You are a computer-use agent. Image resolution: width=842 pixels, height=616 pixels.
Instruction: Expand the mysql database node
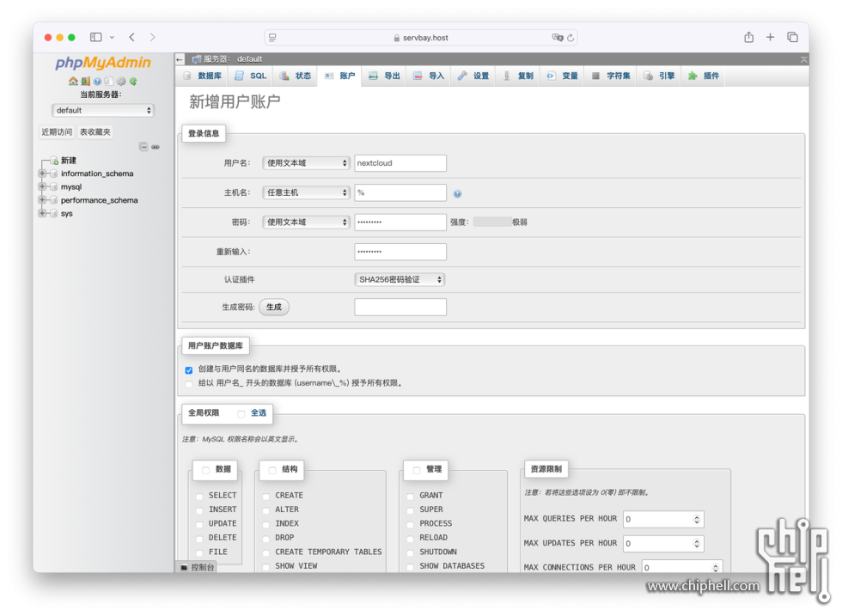point(42,187)
